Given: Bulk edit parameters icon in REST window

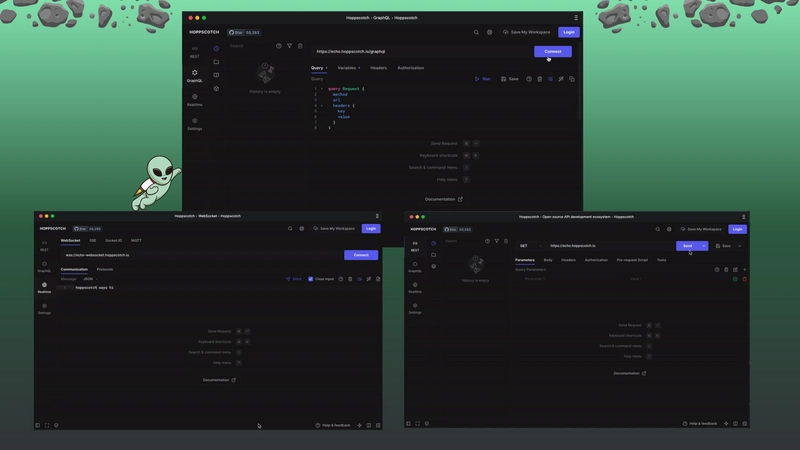Looking at the screenshot, I should pos(735,269).
